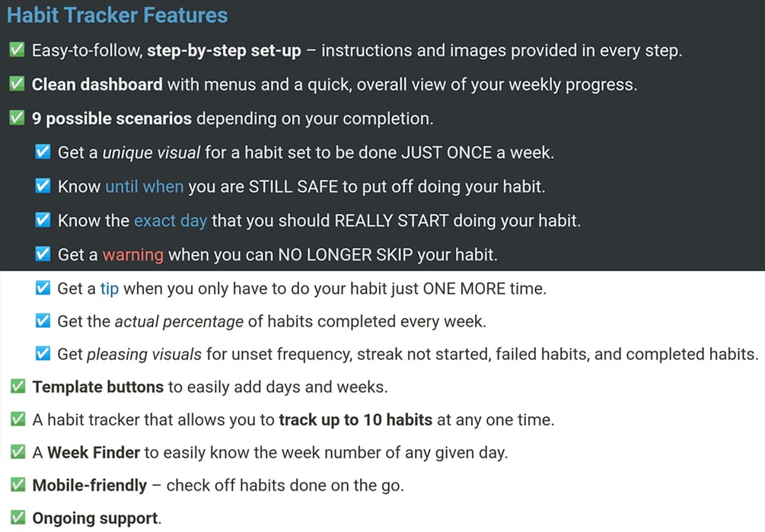Image resolution: width=765 pixels, height=532 pixels.
Task: Click the blue 'exact day' text
Action: 170,221
